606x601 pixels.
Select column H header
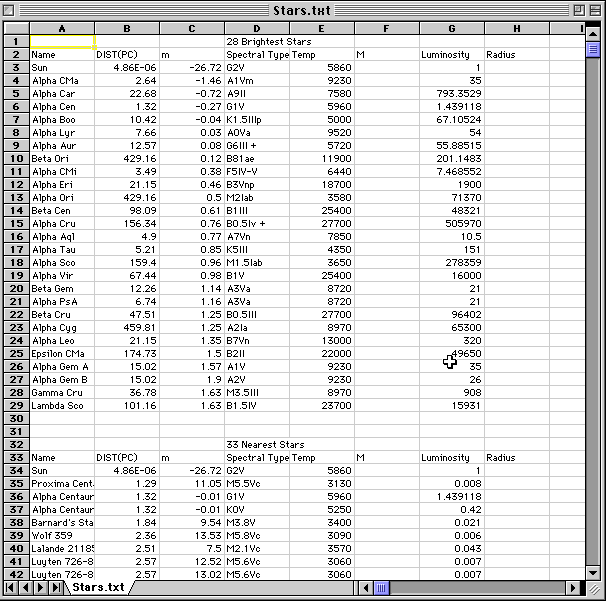coord(517,29)
